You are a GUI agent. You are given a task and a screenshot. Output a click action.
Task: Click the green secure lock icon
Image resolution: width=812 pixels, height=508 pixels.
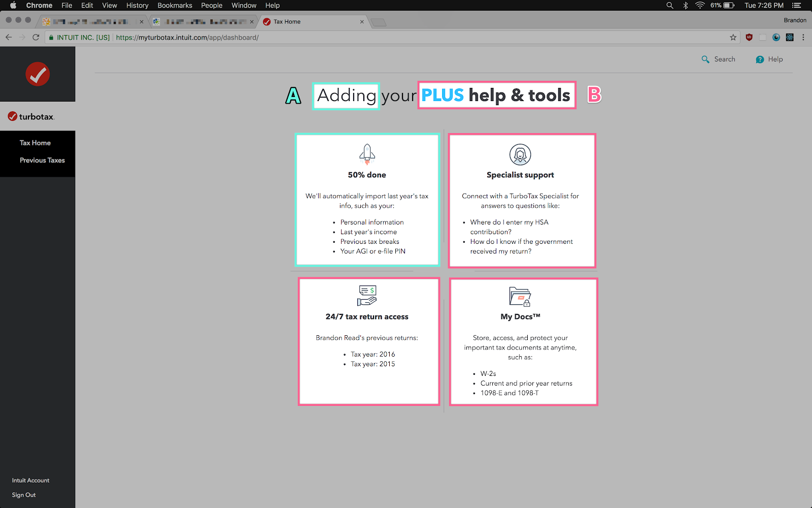[51, 37]
